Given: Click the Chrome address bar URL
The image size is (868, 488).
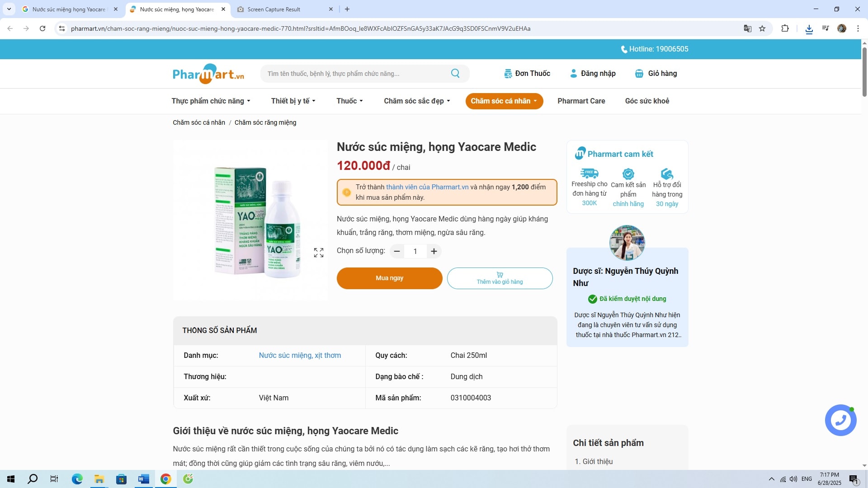Looking at the screenshot, I should (x=301, y=28).
